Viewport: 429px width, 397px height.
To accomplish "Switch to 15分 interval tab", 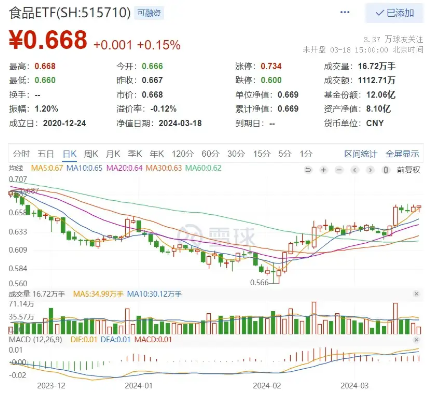I will [262, 154].
